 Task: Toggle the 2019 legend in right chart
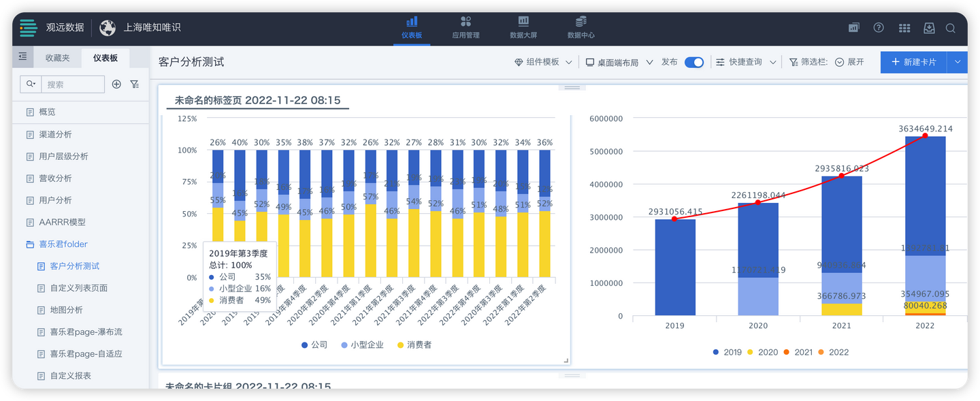[728, 352]
